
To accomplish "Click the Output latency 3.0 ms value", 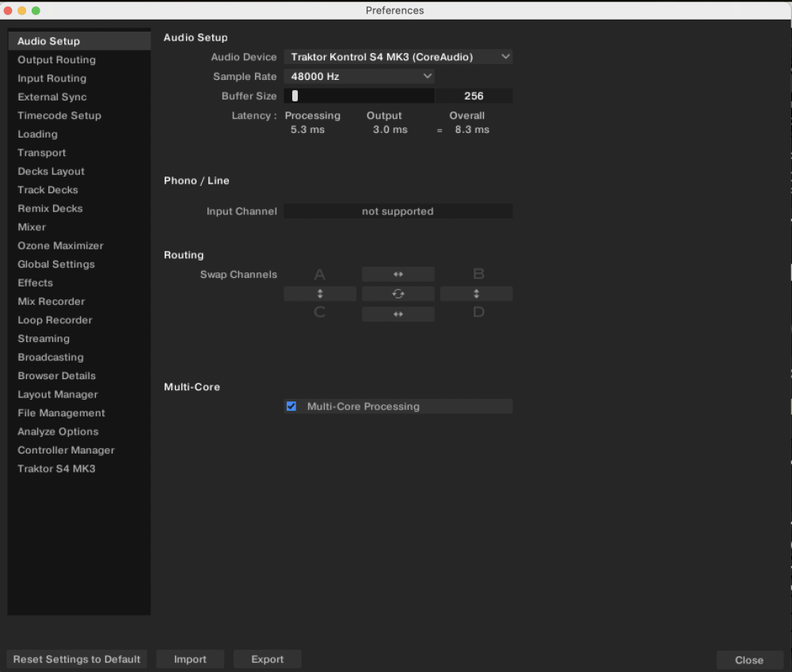I will point(390,130).
